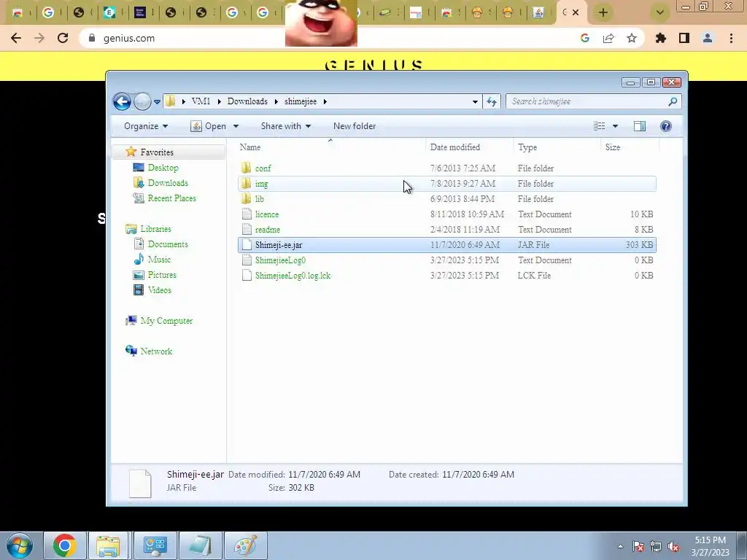Select the readme text document
Image resolution: width=747 pixels, height=560 pixels.
click(x=446, y=230)
